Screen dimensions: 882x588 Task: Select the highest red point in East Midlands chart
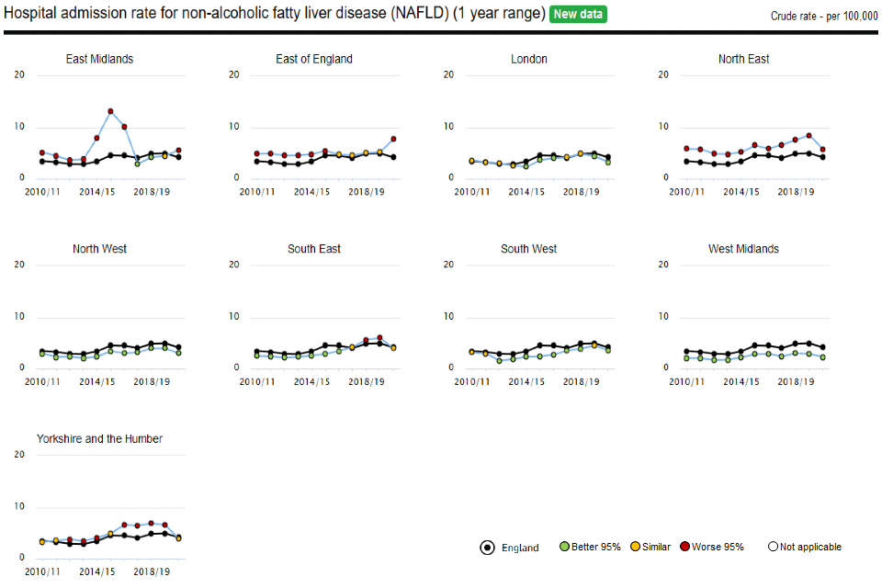110,112
